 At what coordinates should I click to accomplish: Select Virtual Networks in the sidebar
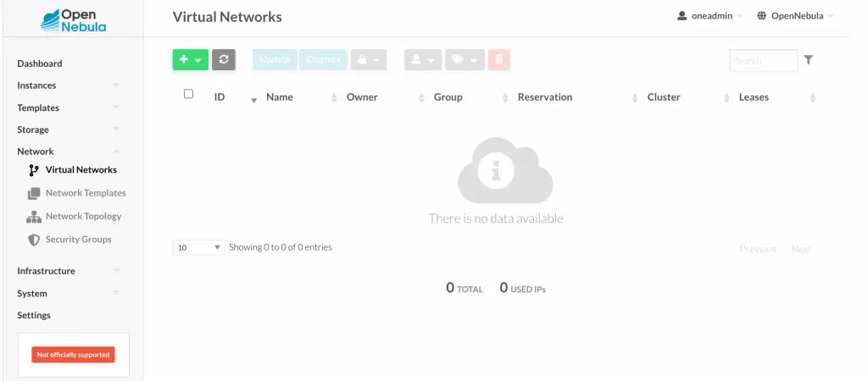coord(81,170)
